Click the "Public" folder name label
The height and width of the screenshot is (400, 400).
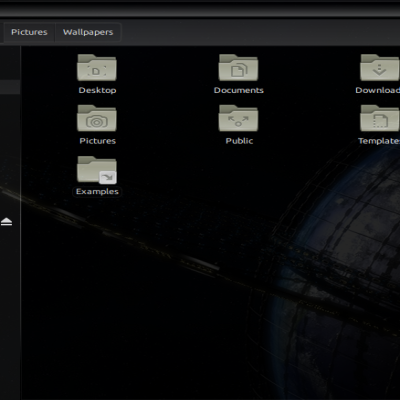[x=239, y=141]
